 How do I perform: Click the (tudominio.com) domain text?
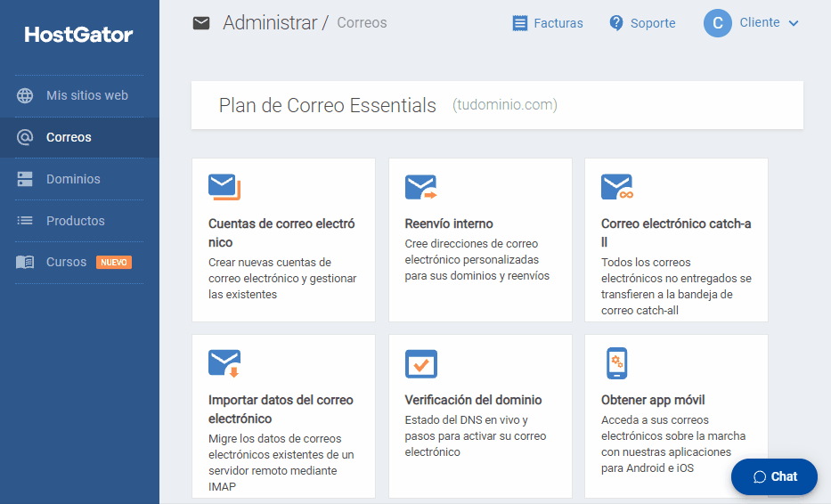(x=504, y=105)
